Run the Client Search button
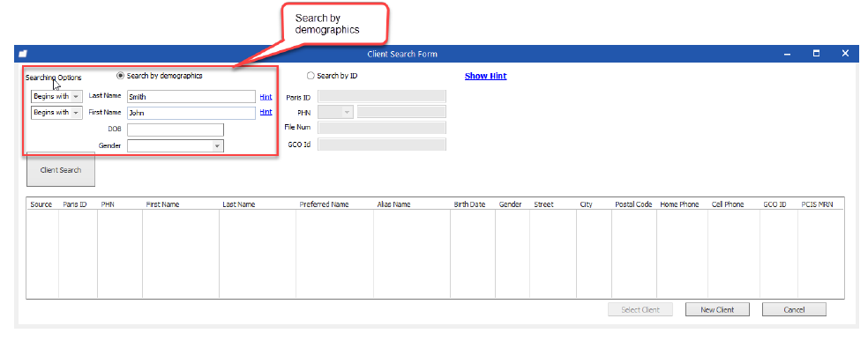Image resolution: width=868 pixels, height=341 pixels. click(x=61, y=170)
